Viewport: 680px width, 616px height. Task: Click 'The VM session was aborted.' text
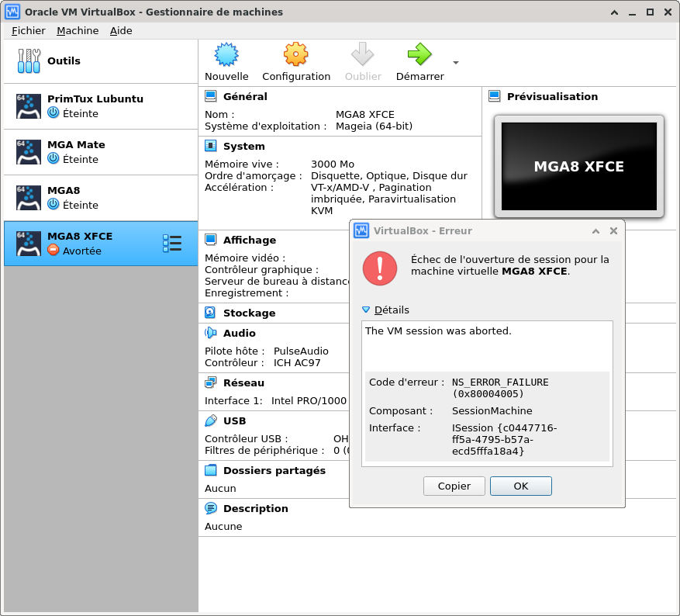438,330
